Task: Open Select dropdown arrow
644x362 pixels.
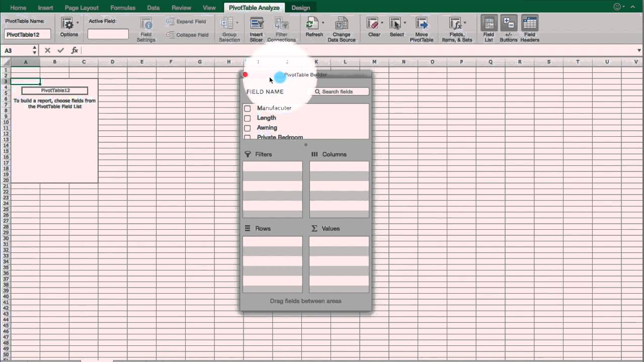Action: [405, 23]
